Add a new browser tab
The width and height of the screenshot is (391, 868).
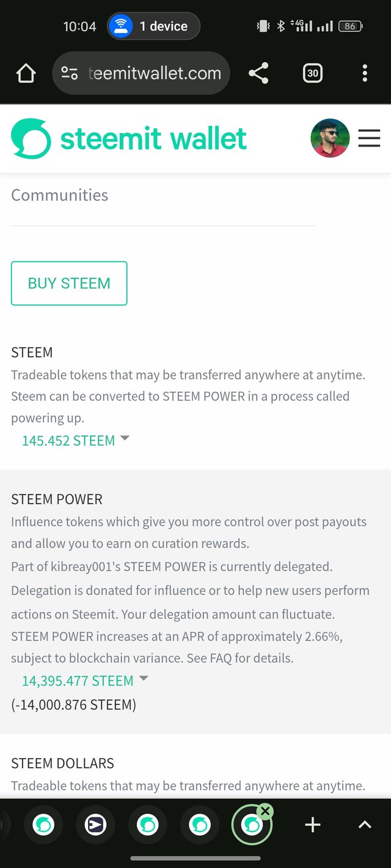pos(313,825)
